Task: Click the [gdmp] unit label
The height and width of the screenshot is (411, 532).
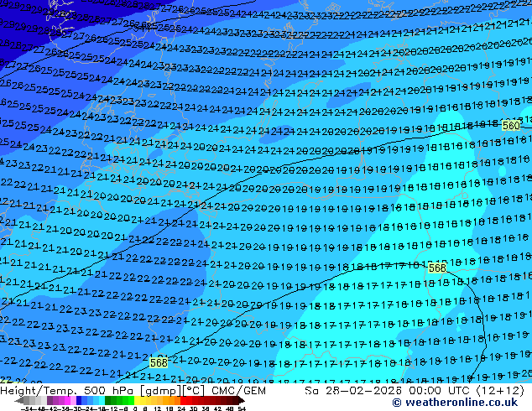Action: coord(159,391)
